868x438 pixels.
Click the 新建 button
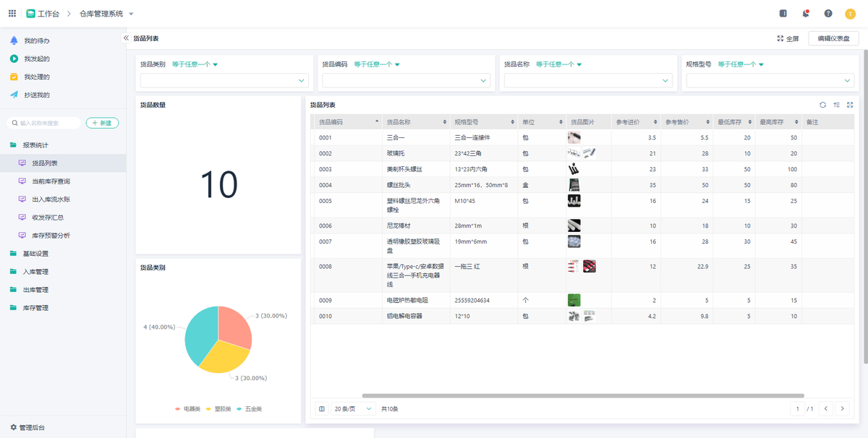(x=102, y=124)
